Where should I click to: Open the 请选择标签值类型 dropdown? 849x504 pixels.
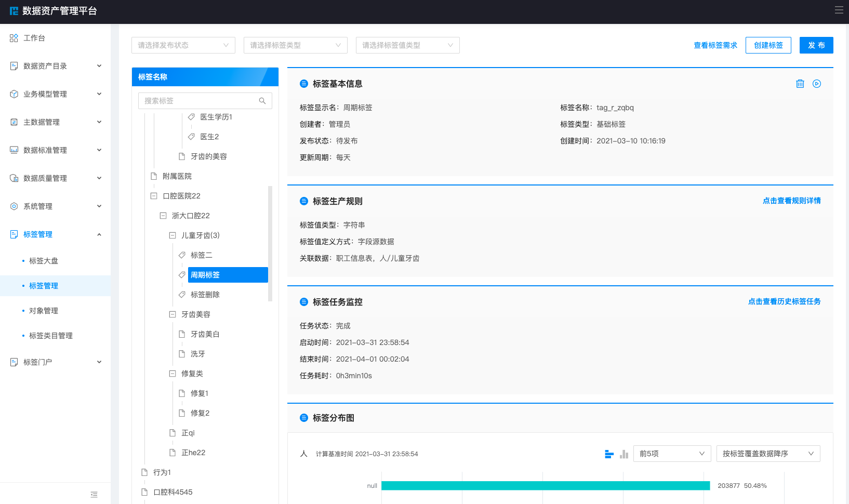(x=408, y=45)
